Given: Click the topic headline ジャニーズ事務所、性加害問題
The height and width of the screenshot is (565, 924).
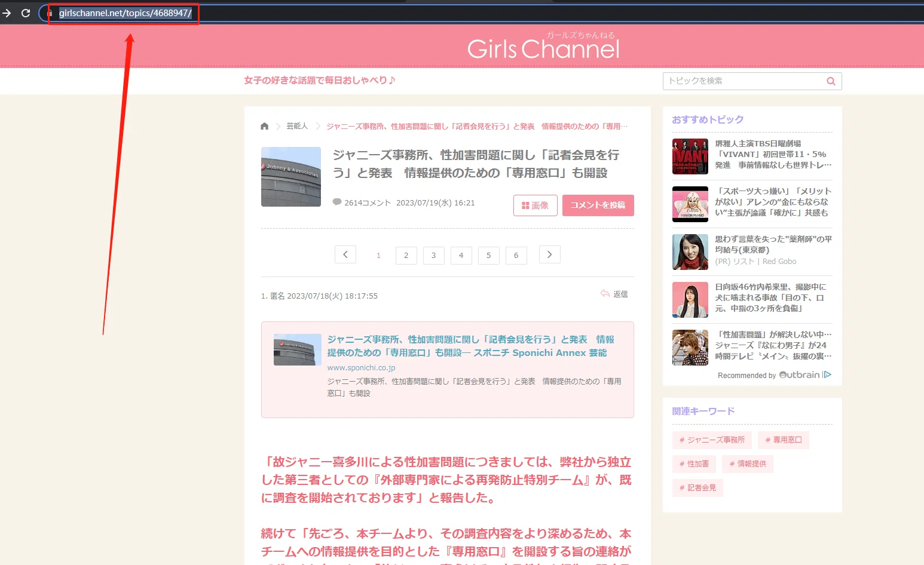Looking at the screenshot, I should [x=476, y=164].
